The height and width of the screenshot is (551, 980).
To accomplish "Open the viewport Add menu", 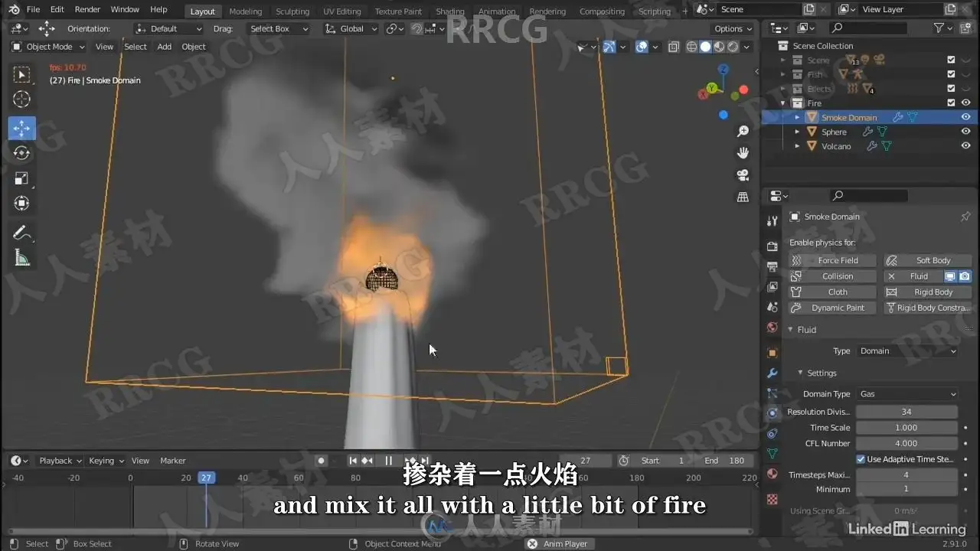I will coord(164,47).
